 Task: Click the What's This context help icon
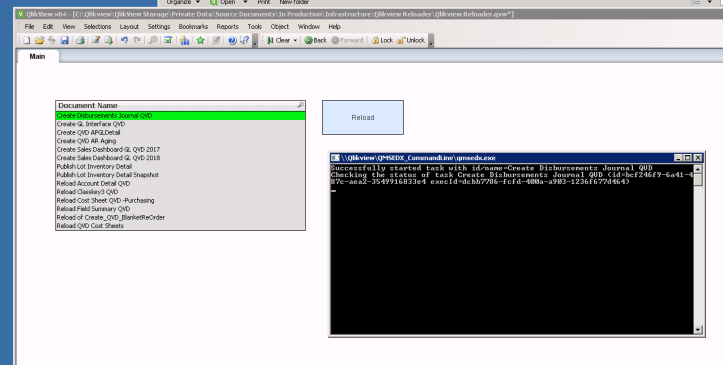click(244, 40)
